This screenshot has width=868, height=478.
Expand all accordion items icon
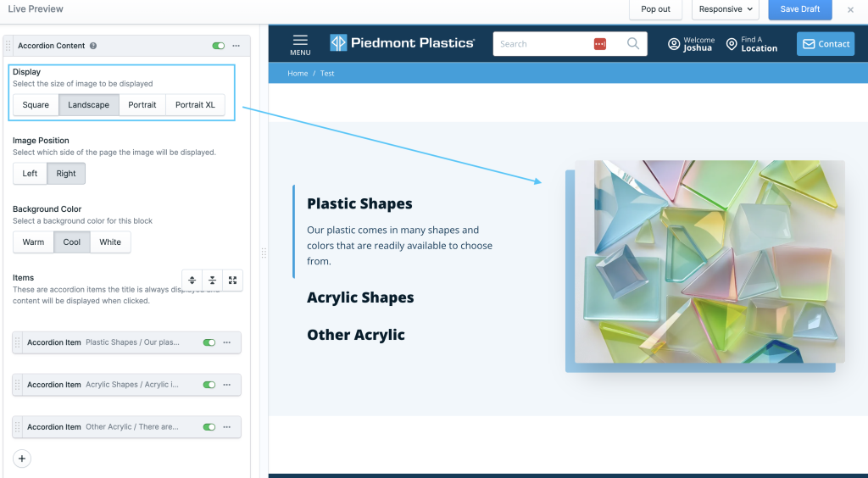point(192,280)
